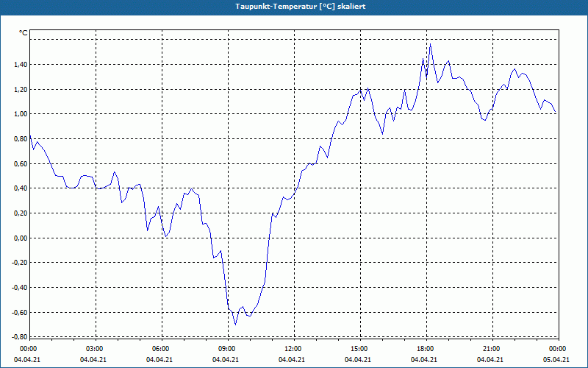
Task: Click the 05.04.21 date label
Action: [556, 360]
